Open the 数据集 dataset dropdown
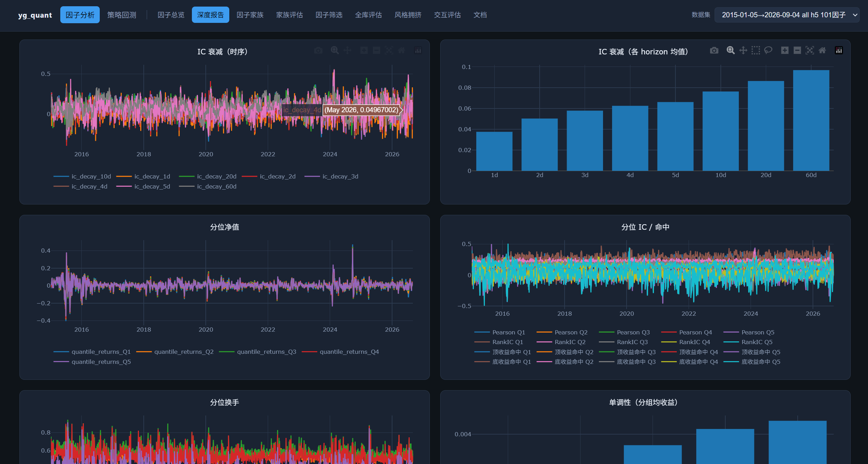 (x=787, y=15)
